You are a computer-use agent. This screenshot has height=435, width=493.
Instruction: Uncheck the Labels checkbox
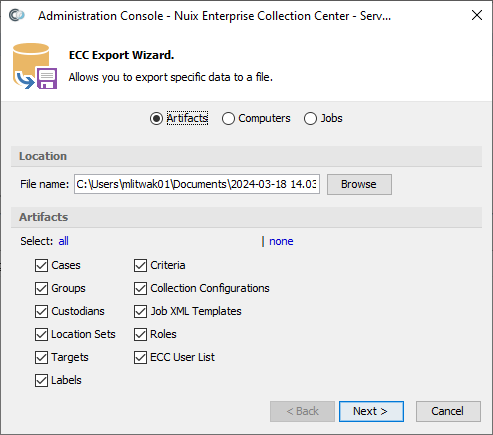point(41,381)
